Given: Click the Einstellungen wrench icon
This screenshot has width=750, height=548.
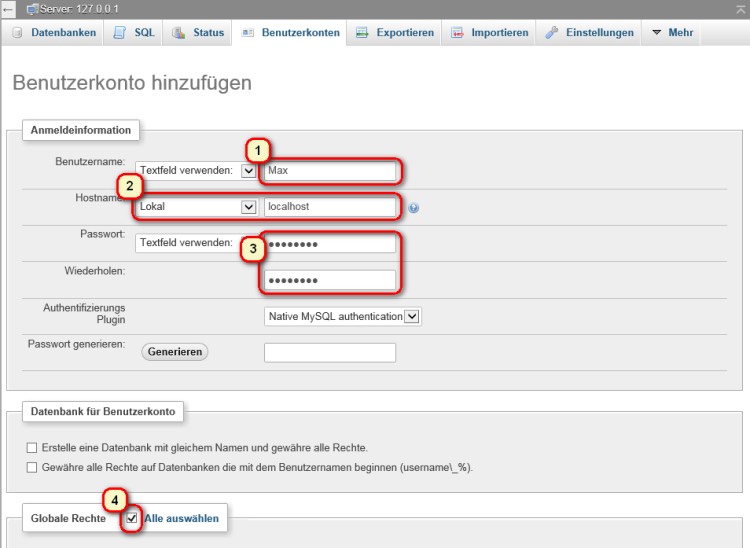Looking at the screenshot, I should [x=552, y=33].
